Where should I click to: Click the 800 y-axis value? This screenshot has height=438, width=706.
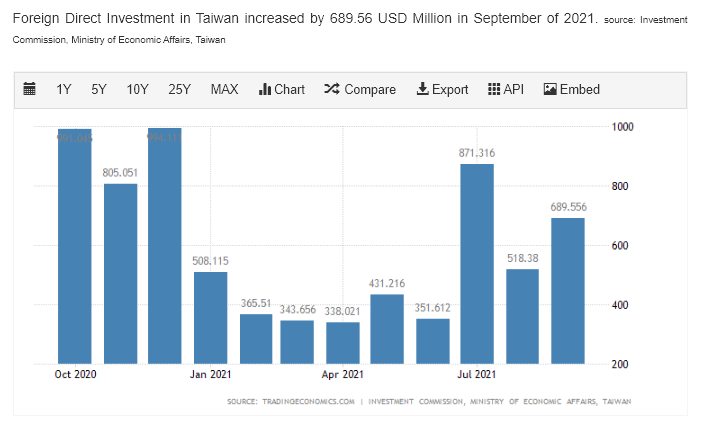pos(620,186)
